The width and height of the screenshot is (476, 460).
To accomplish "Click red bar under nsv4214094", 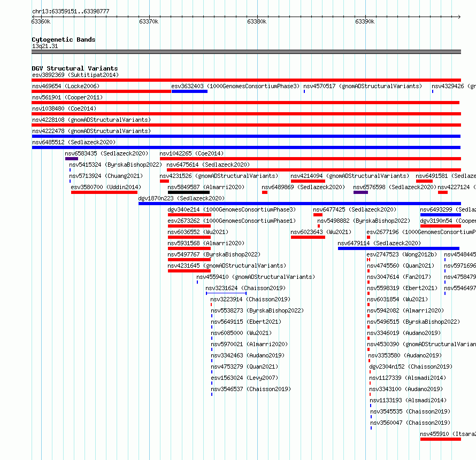I will click(308, 181).
